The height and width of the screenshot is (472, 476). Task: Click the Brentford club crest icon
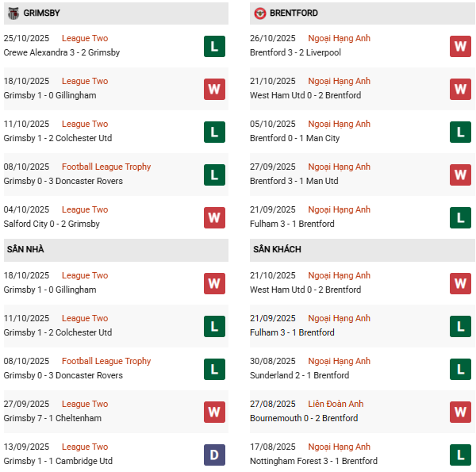click(x=260, y=13)
